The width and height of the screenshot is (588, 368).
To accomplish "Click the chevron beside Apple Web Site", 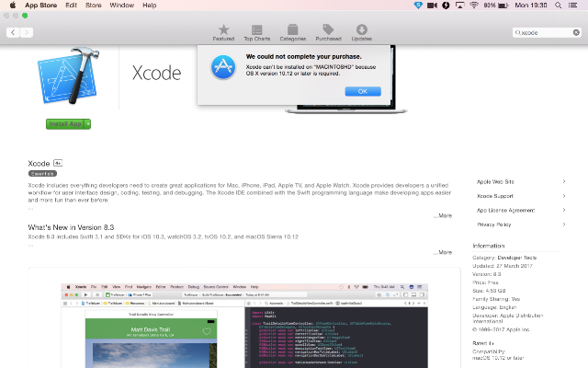I will pyautogui.click(x=563, y=182).
